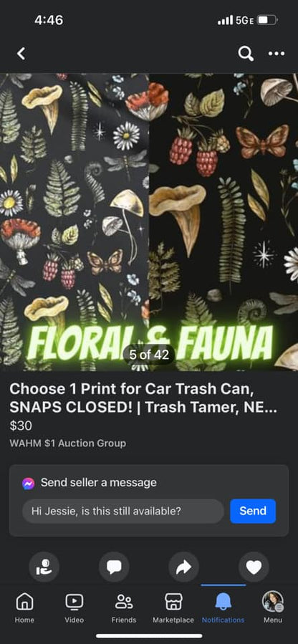298x644 pixels.
Task: Click the Messenger icon beside Send seller a message
Action: tap(29, 483)
